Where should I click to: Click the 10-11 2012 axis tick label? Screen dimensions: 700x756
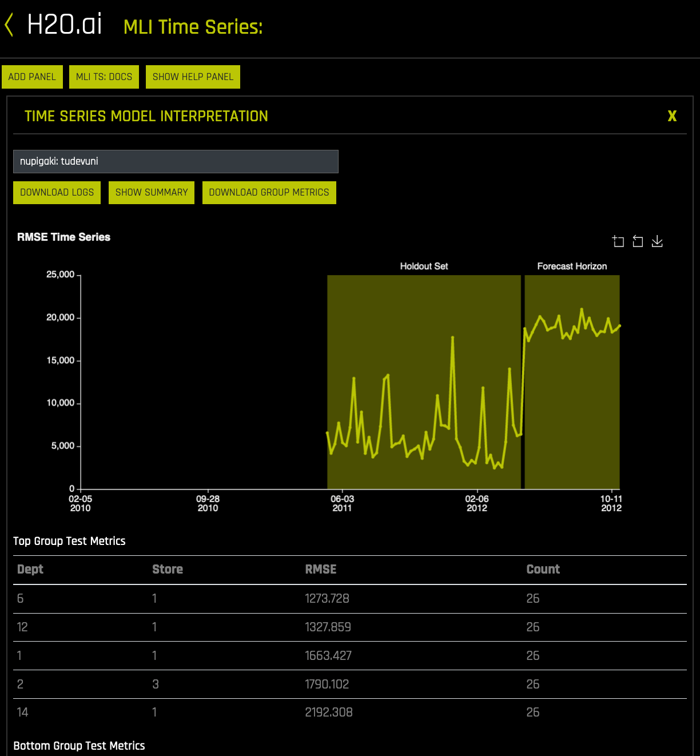point(611,503)
